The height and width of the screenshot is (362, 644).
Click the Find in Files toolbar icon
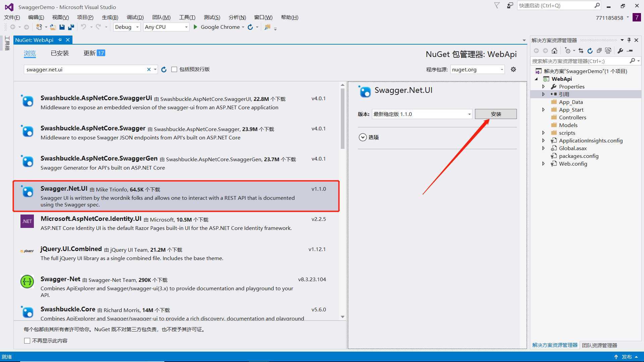coord(267,27)
